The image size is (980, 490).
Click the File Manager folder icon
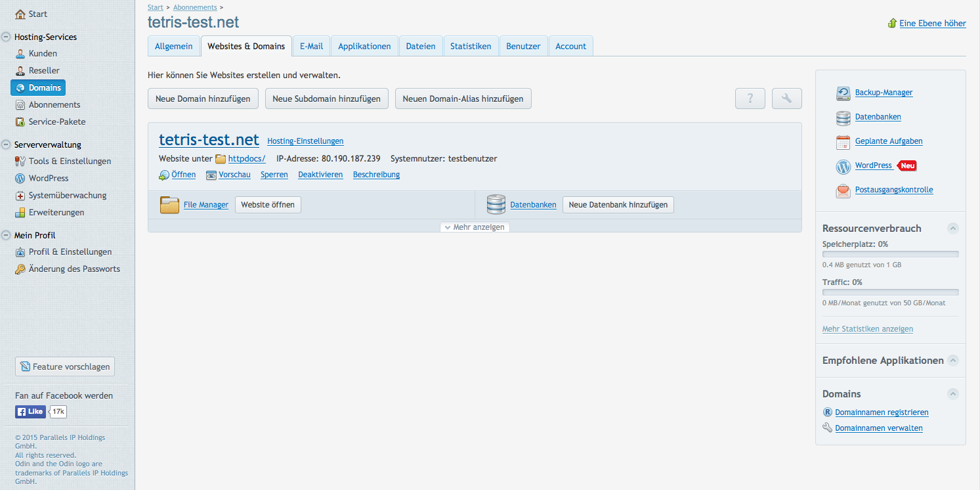click(169, 205)
